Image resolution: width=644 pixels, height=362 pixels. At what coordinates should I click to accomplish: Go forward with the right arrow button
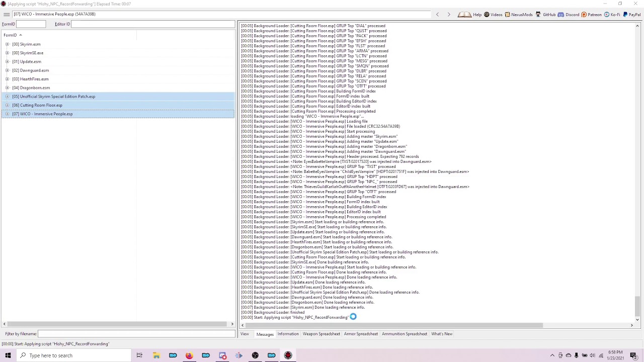coord(448,15)
